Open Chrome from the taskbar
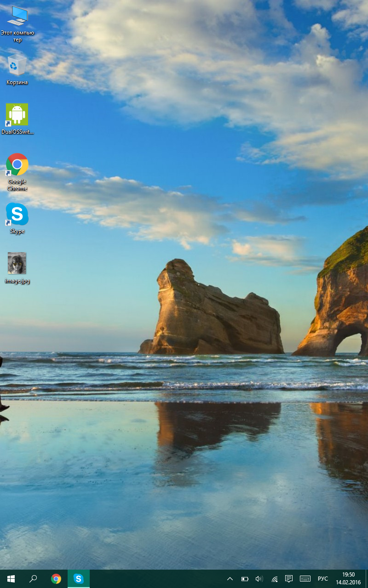The height and width of the screenshot is (588, 368). click(56, 579)
